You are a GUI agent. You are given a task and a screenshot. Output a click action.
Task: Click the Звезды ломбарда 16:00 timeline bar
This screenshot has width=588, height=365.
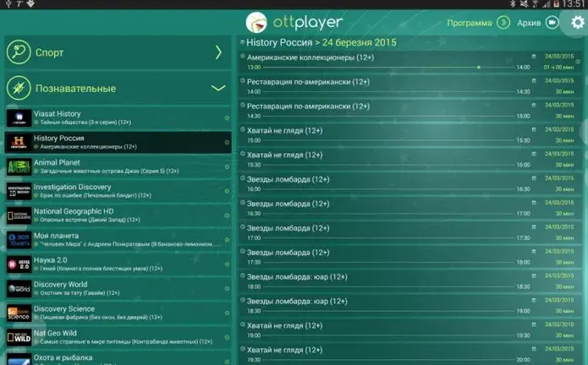[x=389, y=189]
